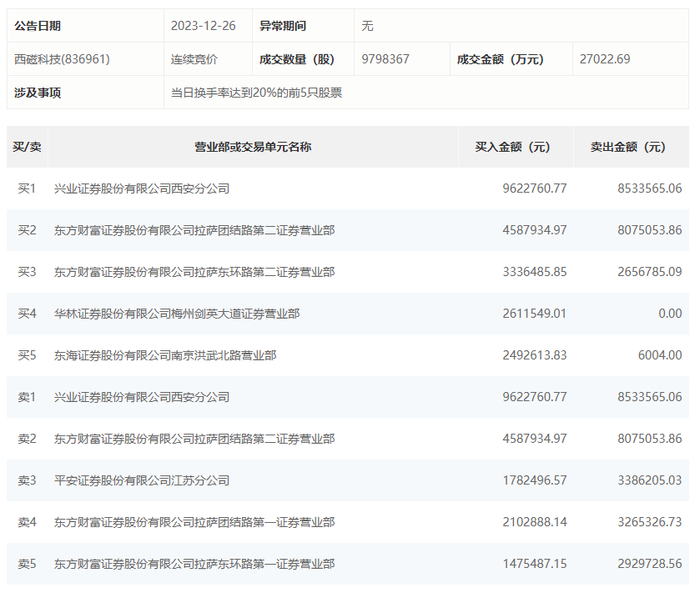Click the 卖3 row label
The height and width of the screenshot is (598, 700).
pos(27,480)
